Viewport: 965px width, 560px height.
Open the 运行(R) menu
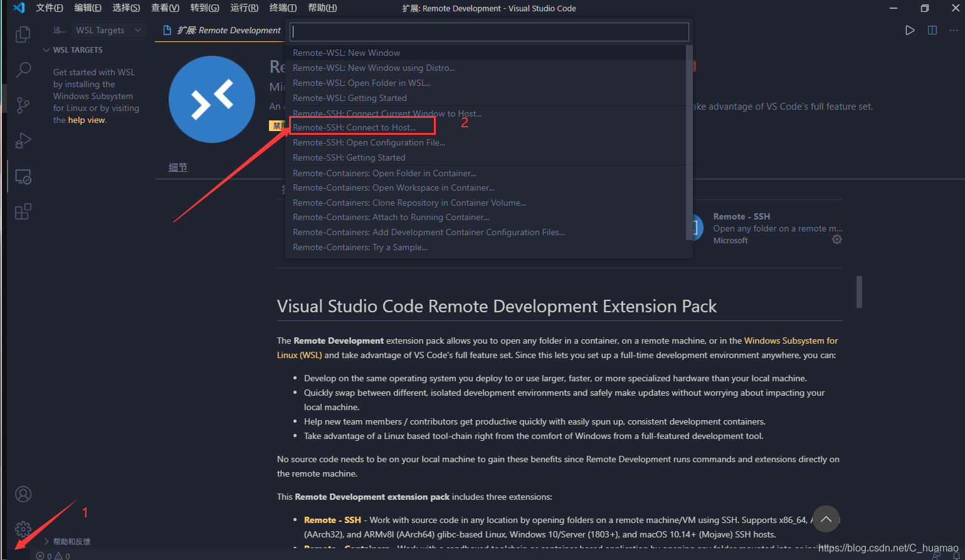coord(244,8)
